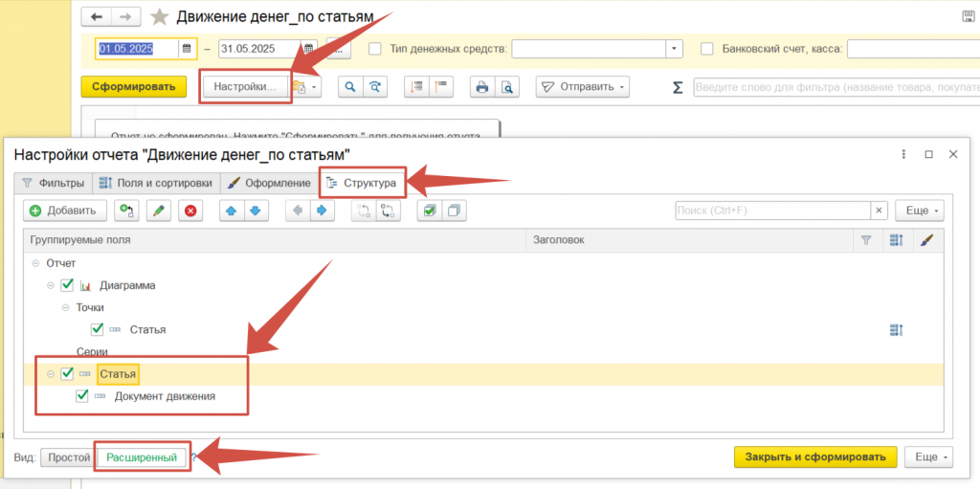Open the Тип денежных средств dropdown
The width and height of the screenshot is (980, 489).
(x=674, y=49)
